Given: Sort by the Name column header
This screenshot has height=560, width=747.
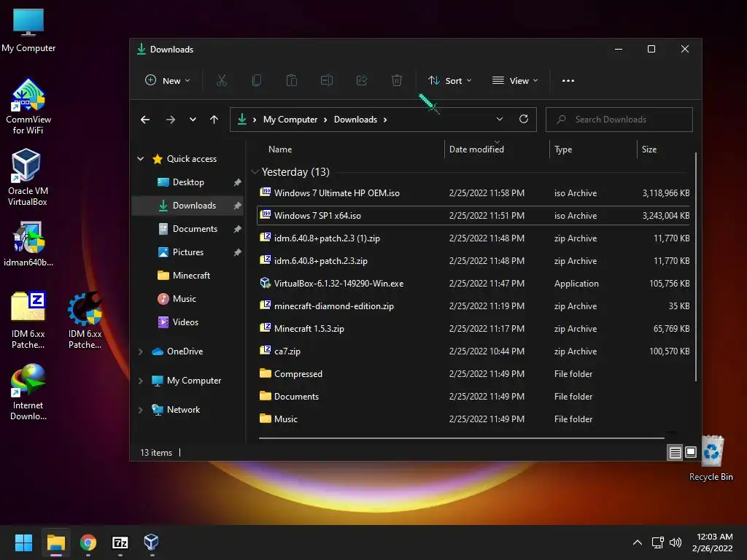Looking at the screenshot, I should tap(280, 149).
